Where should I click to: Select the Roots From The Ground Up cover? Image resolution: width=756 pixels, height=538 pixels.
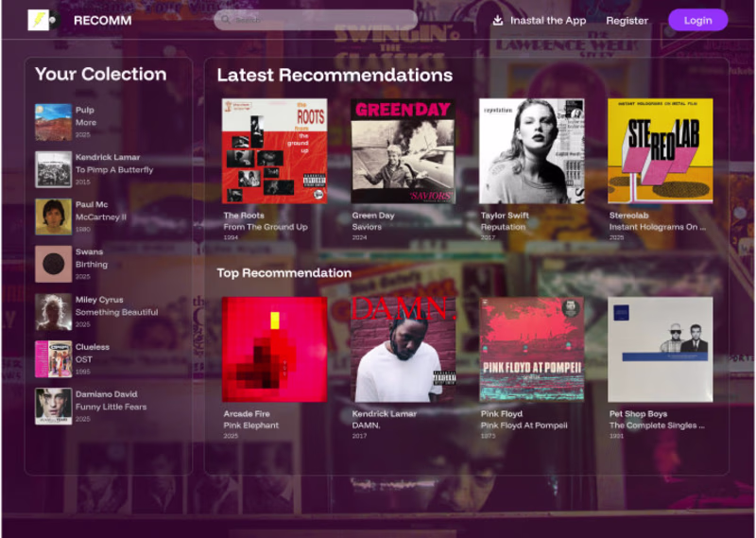click(x=274, y=151)
